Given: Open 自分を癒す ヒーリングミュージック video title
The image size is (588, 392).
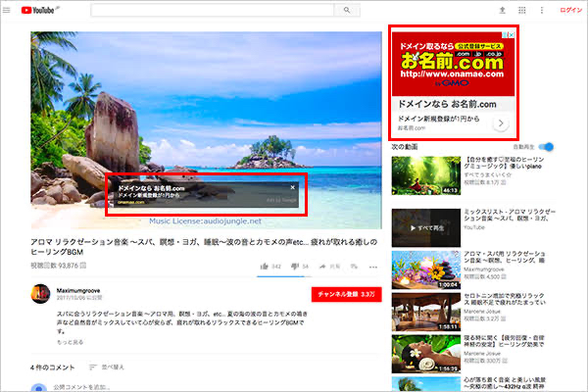Looking at the screenshot, I should pos(504,163).
